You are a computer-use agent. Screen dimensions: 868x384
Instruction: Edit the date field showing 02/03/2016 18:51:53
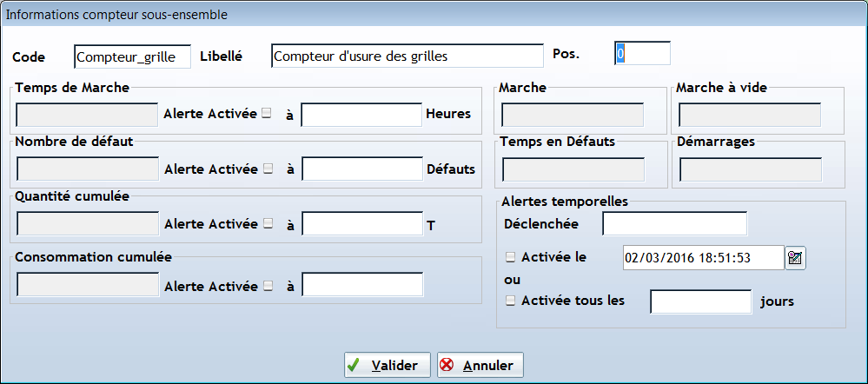pos(704,258)
